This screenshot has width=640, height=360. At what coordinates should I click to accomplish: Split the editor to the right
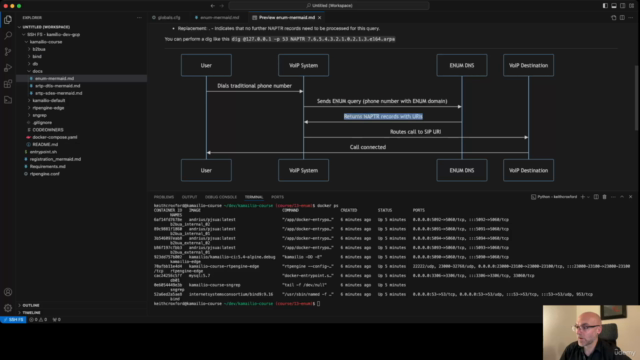point(622,18)
